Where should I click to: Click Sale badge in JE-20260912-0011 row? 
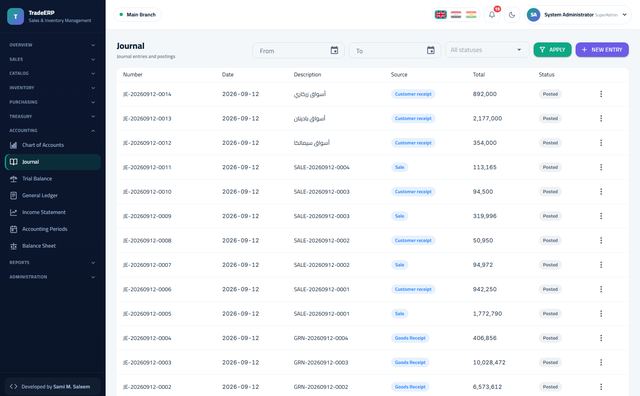pyautogui.click(x=400, y=167)
